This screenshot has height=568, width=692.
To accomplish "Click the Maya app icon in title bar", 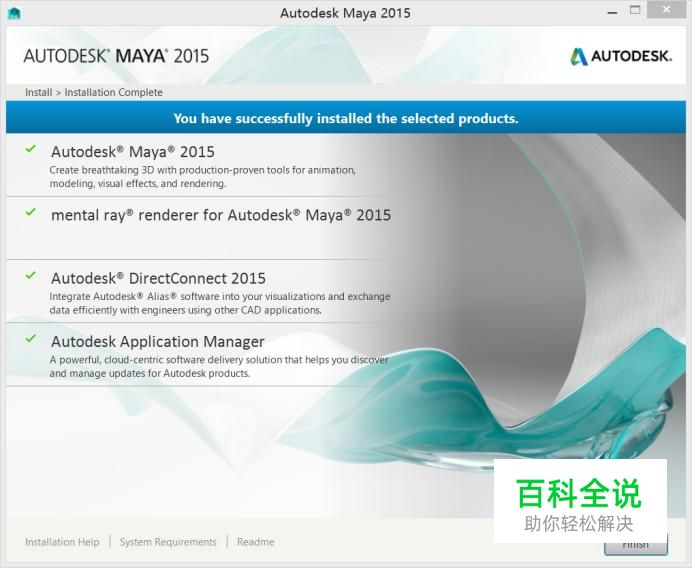I will pyautogui.click(x=14, y=14).
